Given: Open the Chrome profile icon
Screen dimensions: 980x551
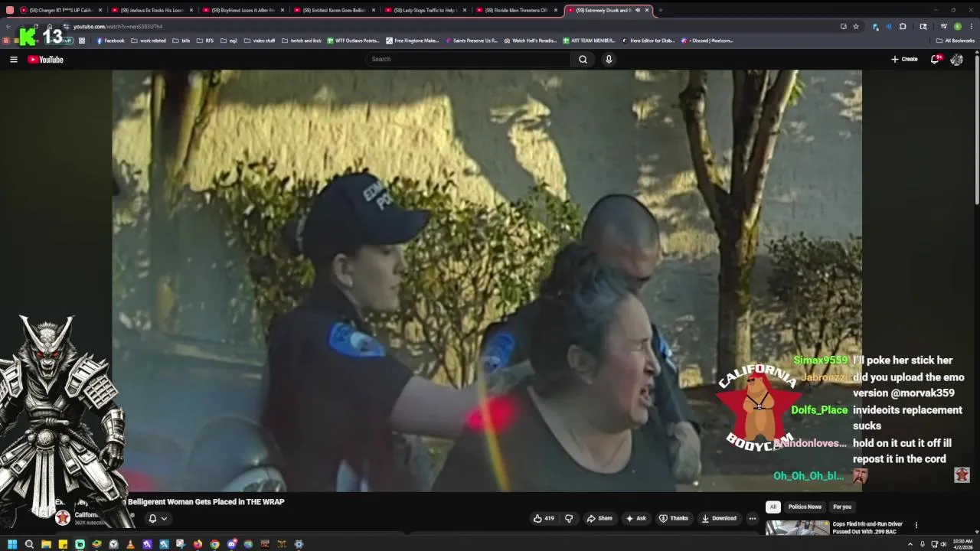Looking at the screenshot, I should tap(957, 27).
